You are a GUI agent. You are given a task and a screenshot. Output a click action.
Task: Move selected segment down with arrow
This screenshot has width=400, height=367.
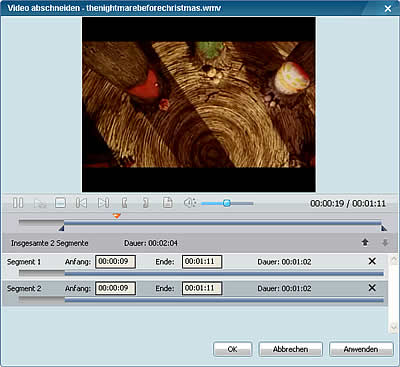385,243
